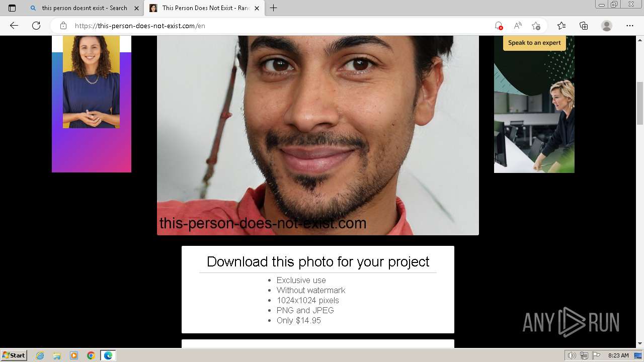644x362 pixels.
Task: Open the Read Aloud icon
Action: point(517,26)
